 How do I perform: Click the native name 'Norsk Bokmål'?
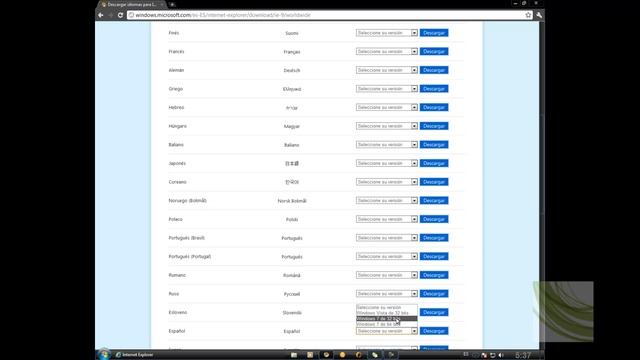tap(292, 201)
